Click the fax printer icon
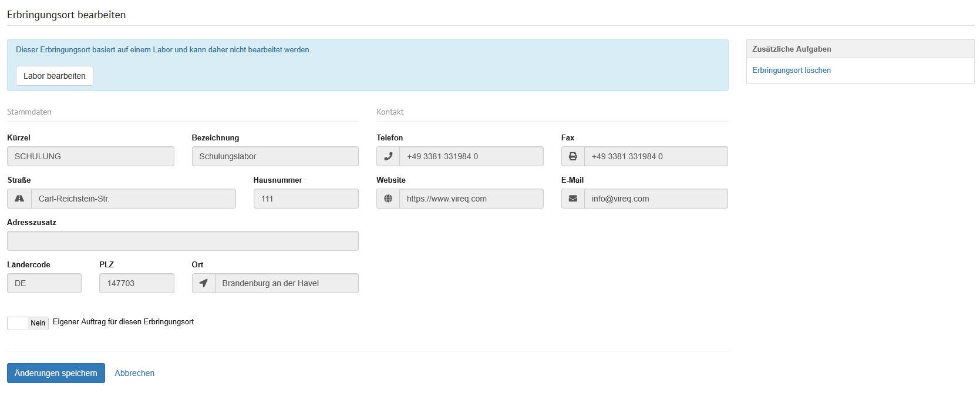The height and width of the screenshot is (396, 980). (573, 156)
